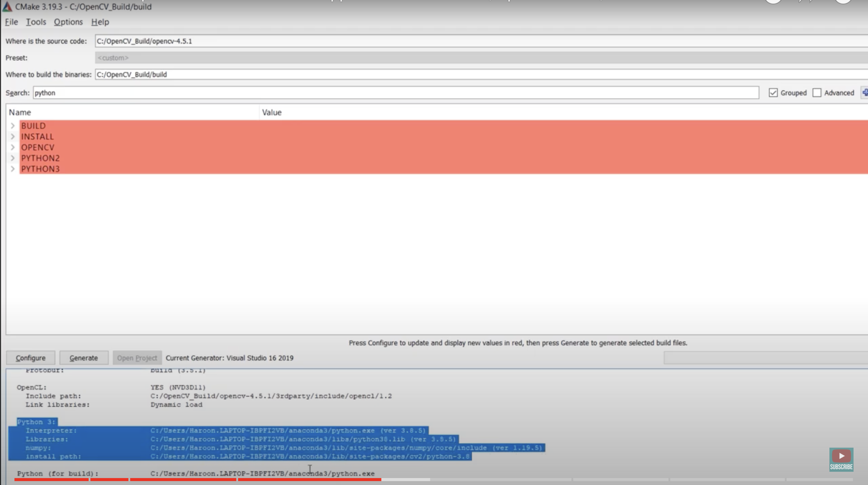This screenshot has width=868, height=485.
Task: Expand the INSTALL group
Action: pos(13,136)
